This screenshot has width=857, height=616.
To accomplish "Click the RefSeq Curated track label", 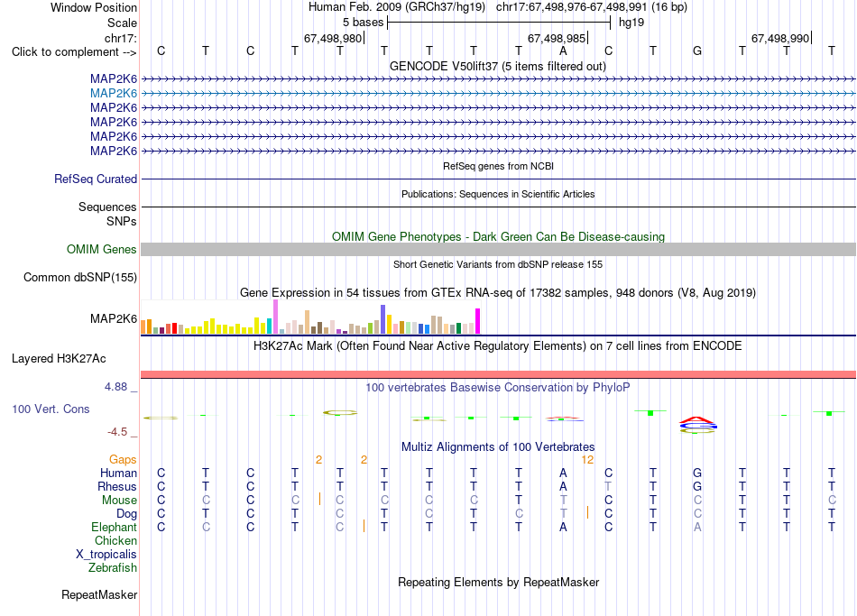I will (x=96, y=179).
